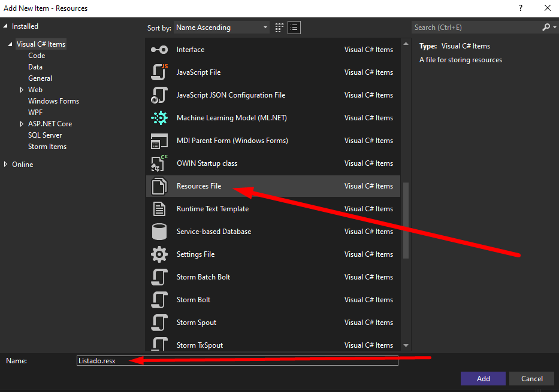Switch to medium icons list view
559x392 pixels.
[x=294, y=28]
